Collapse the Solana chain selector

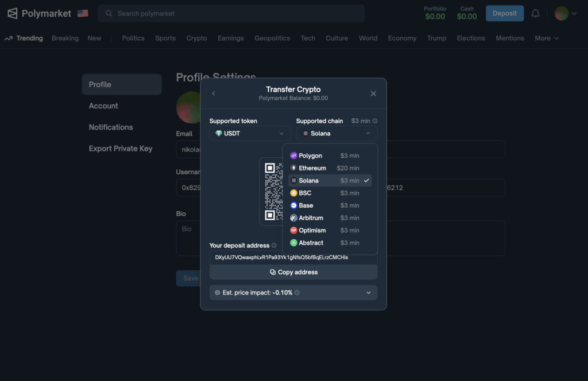pyautogui.click(x=336, y=133)
